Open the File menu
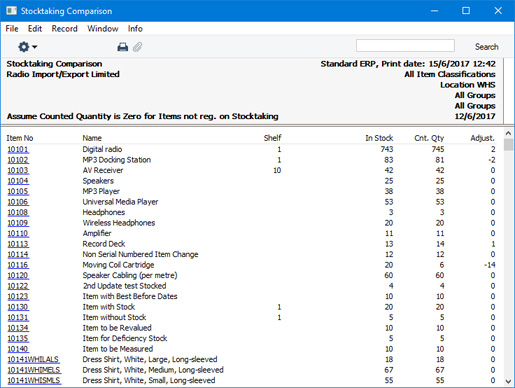 [12, 29]
